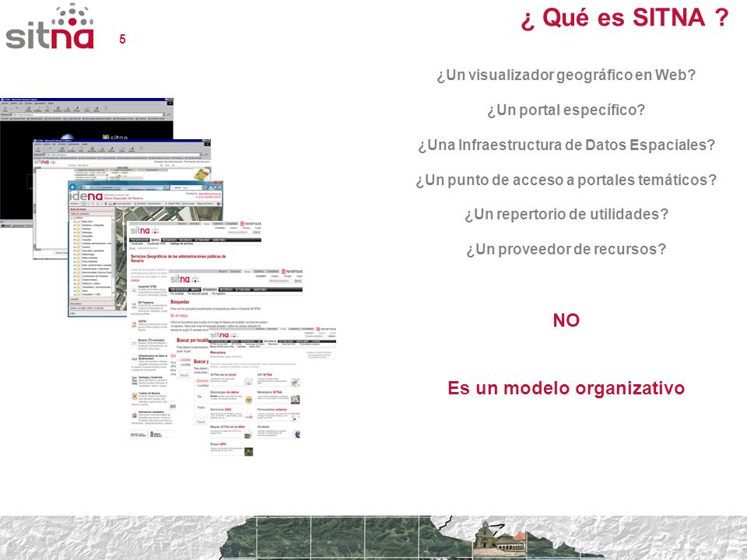This screenshot has width=747, height=560.
Task: Click 'Servicios Geográficos de las administraciones públicas' heading
Action: pos(178,258)
